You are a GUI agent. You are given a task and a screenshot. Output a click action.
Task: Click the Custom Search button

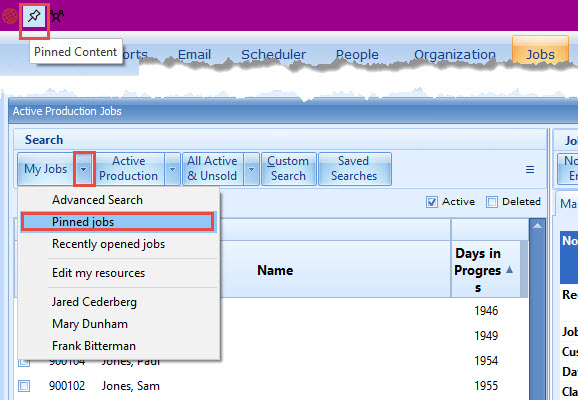[289, 169]
